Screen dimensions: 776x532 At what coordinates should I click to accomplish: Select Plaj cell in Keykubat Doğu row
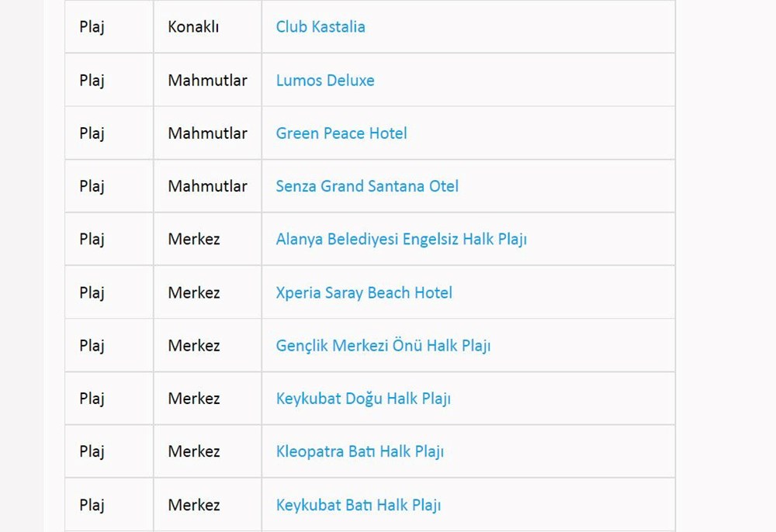pos(92,399)
